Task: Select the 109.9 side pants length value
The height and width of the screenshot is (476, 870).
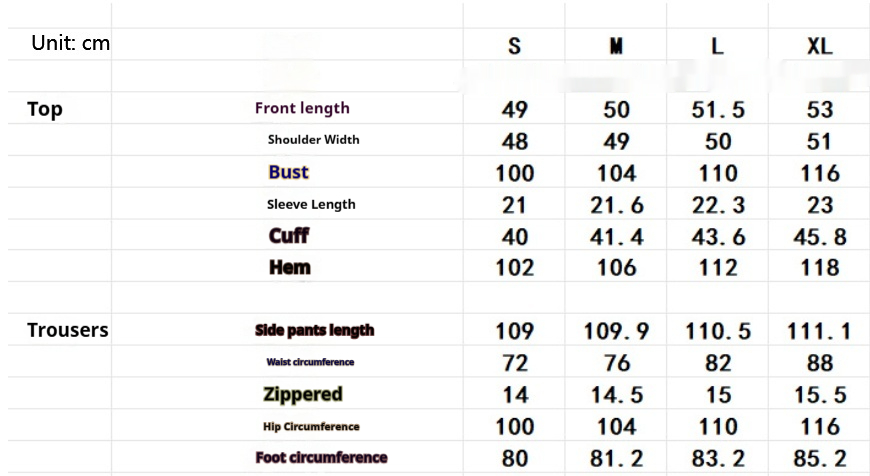Action: tap(616, 330)
